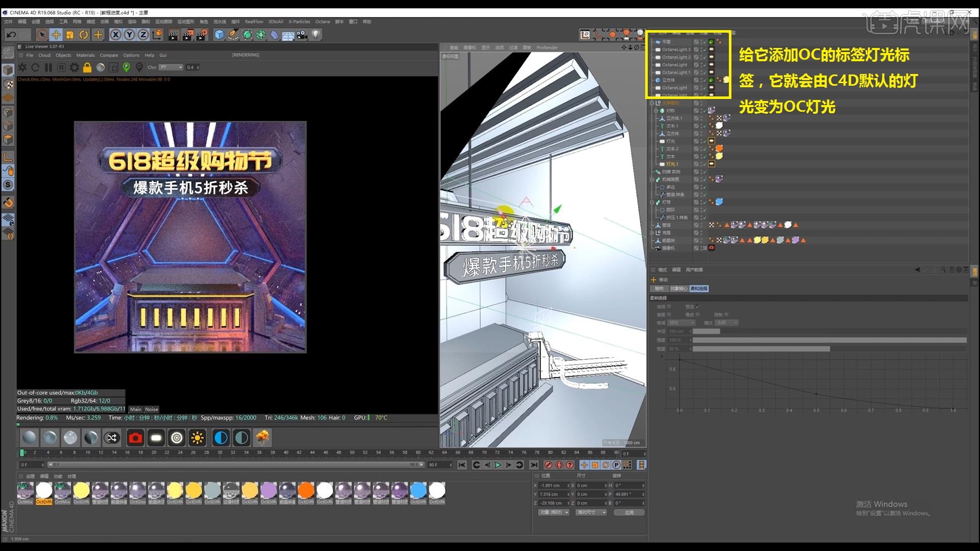This screenshot has height=551, width=980.
Task: Toggle the X axis lock button
Action: (115, 35)
